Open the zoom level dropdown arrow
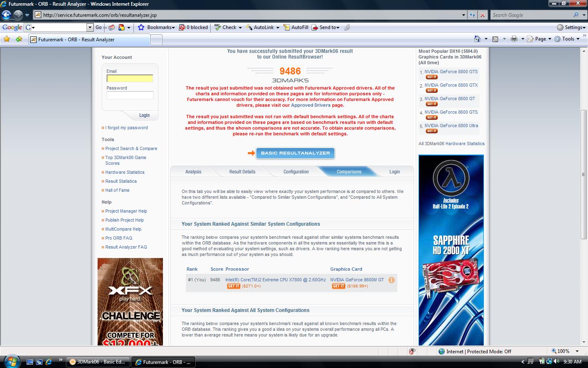588x368 pixels. [577, 351]
